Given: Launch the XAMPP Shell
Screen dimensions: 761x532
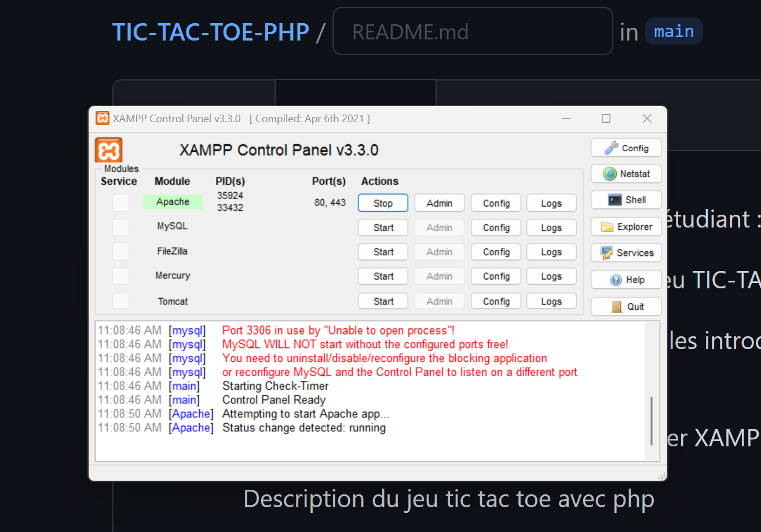Looking at the screenshot, I should (625, 200).
